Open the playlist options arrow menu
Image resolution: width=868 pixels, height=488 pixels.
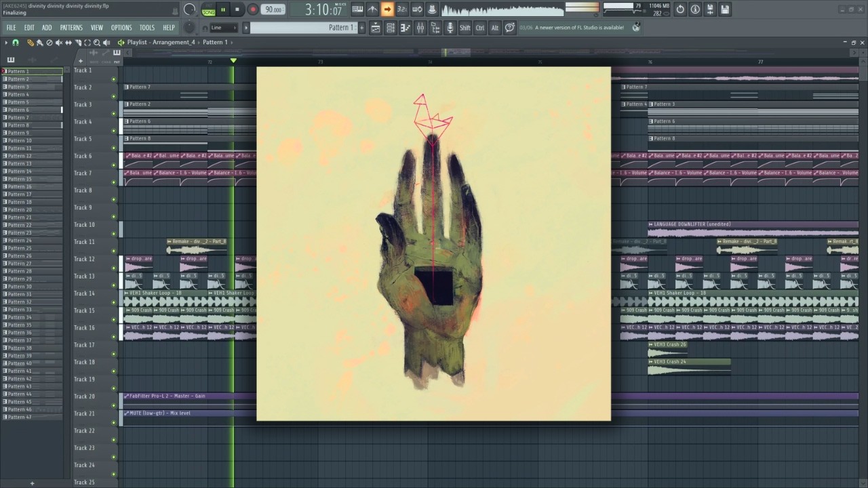6,43
